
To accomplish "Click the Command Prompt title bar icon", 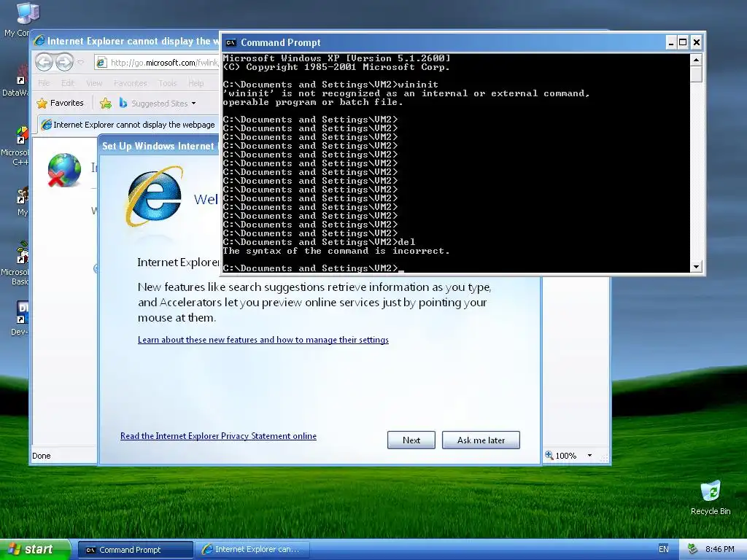I will coord(231,42).
